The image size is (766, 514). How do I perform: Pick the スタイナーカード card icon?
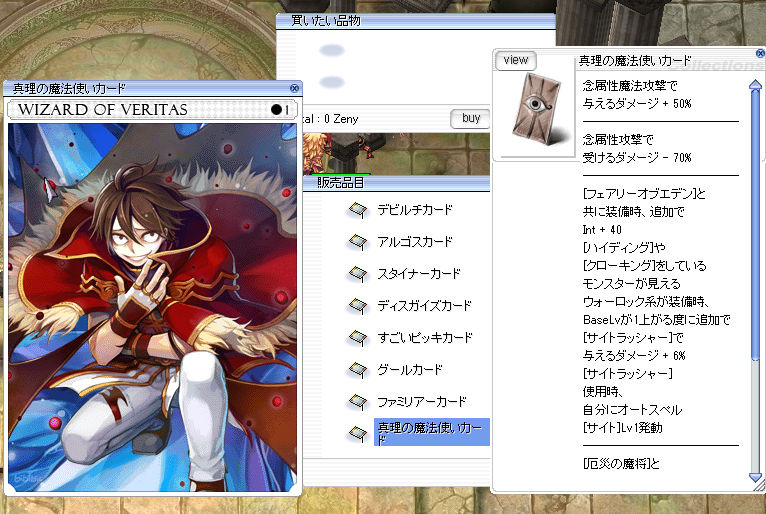point(357,274)
